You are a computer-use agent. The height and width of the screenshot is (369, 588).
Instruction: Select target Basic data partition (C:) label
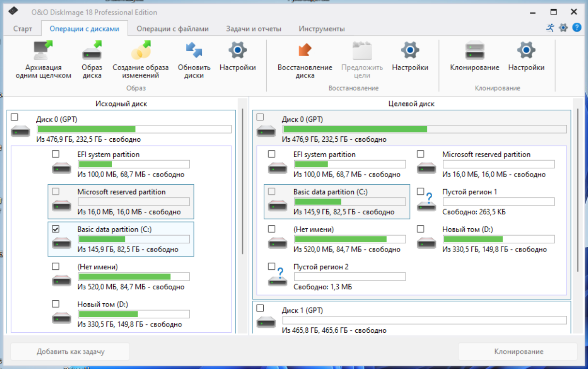(x=331, y=192)
